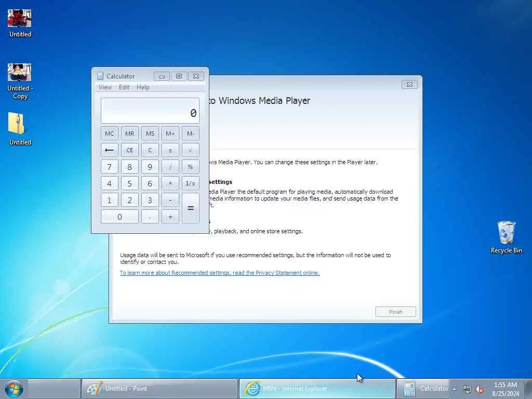Click the plus key in Calculator
Screen dimensions: 532x399
[x=170, y=217]
